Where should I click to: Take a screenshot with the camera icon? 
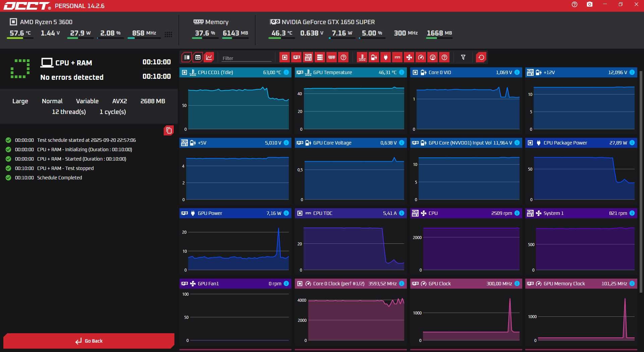tap(590, 4)
